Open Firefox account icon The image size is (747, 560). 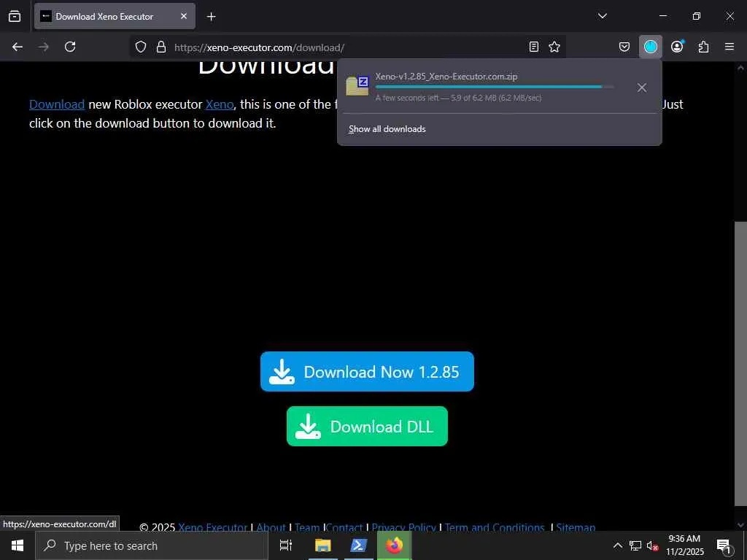tap(677, 47)
